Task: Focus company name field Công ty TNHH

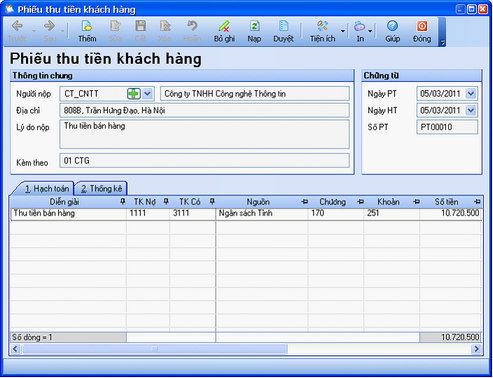Action: (255, 94)
